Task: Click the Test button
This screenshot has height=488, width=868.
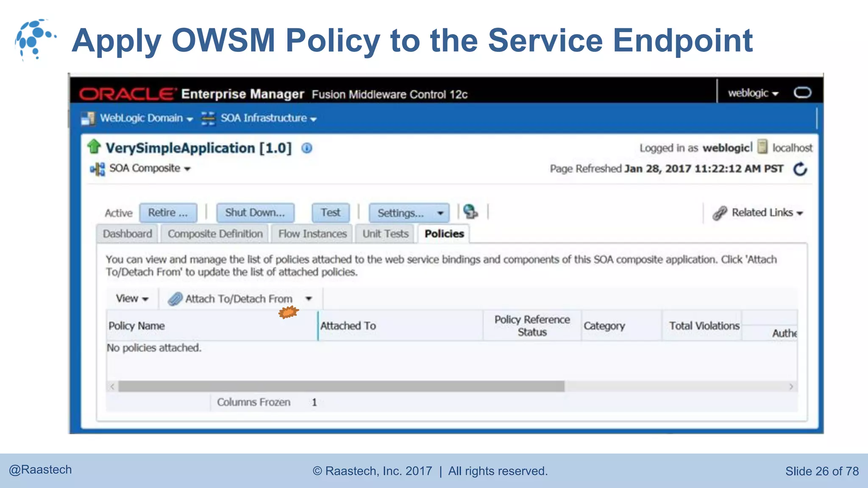Action: point(330,213)
